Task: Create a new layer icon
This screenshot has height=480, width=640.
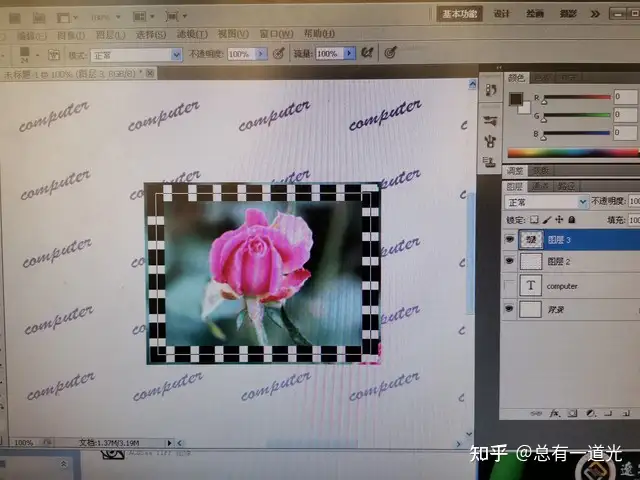Action: (x=626, y=413)
